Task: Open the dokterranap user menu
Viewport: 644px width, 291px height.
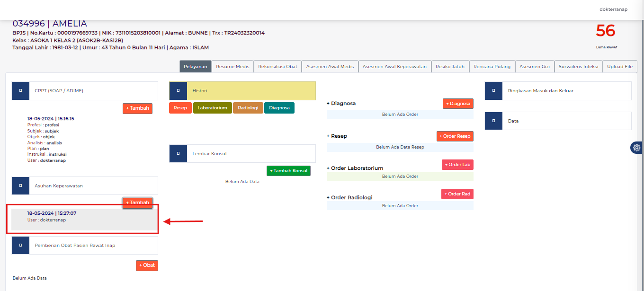Action: point(613,9)
